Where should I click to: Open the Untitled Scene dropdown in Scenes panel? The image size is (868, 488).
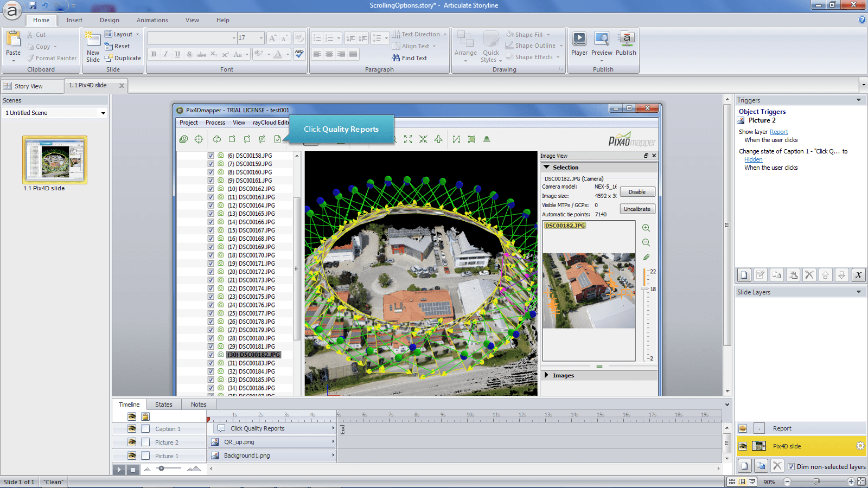(103, 113)
